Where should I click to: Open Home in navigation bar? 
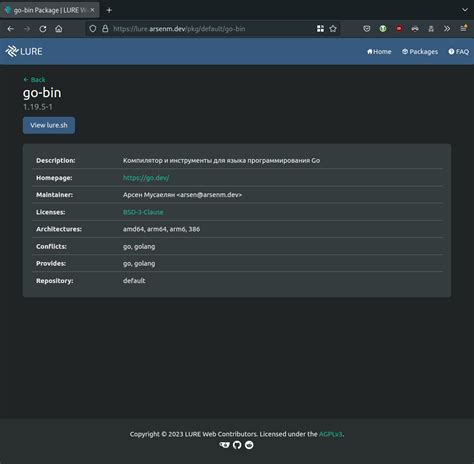pos(379,52)
